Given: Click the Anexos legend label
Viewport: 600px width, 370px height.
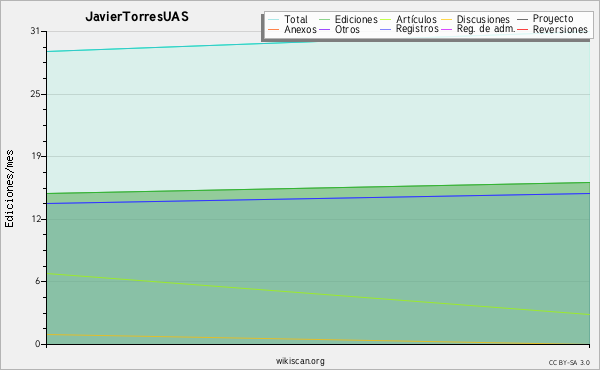Looking at the screenshot, I should [300, 29].
